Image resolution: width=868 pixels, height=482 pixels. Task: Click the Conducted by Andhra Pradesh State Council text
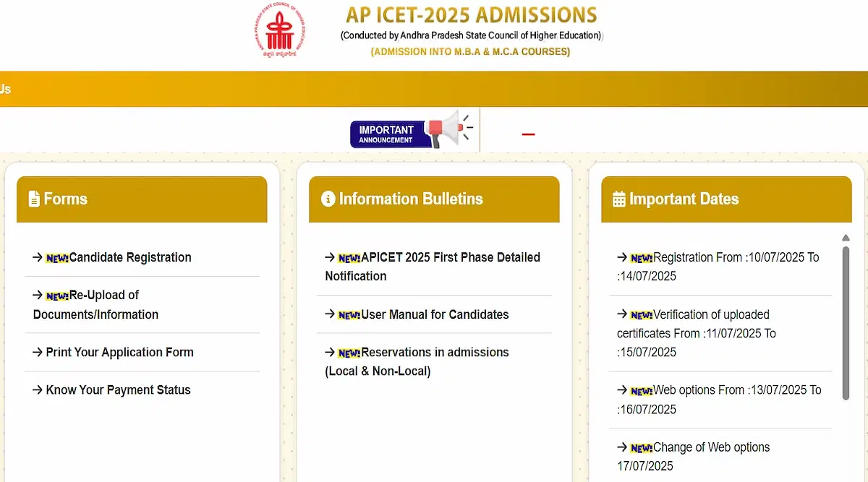(472, 35)
